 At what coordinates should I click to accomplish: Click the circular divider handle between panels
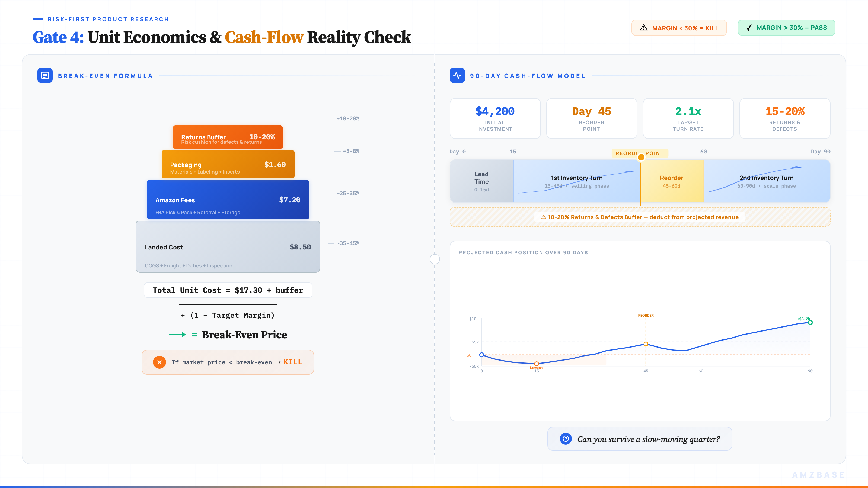tap(435, 259)
